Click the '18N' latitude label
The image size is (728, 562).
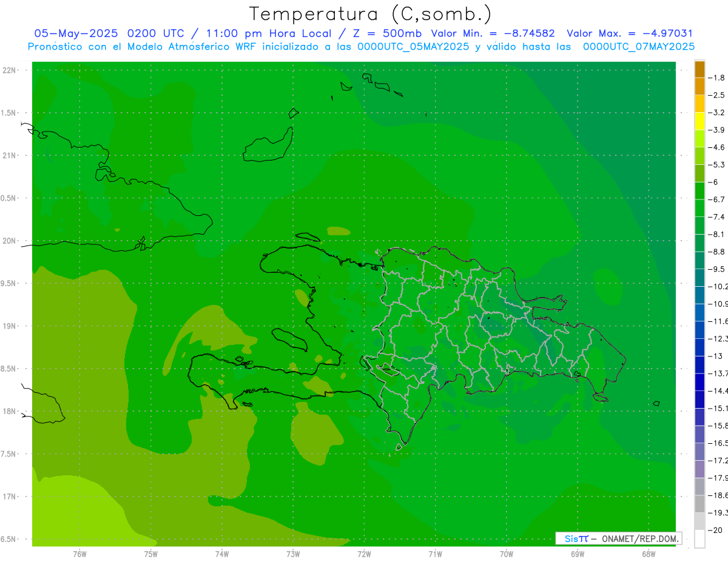click(x=9, y=411)
